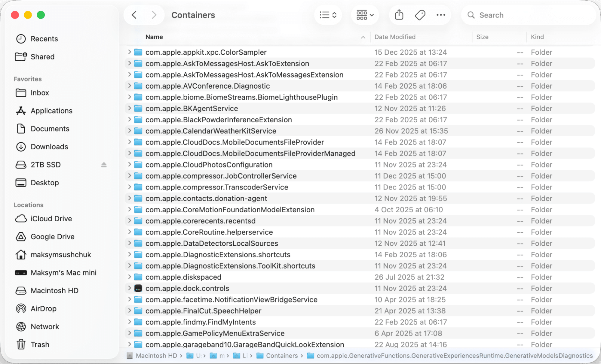Screen dimensions: 601x364
Task: Open the Group By options menu
Action: point(365,15)
